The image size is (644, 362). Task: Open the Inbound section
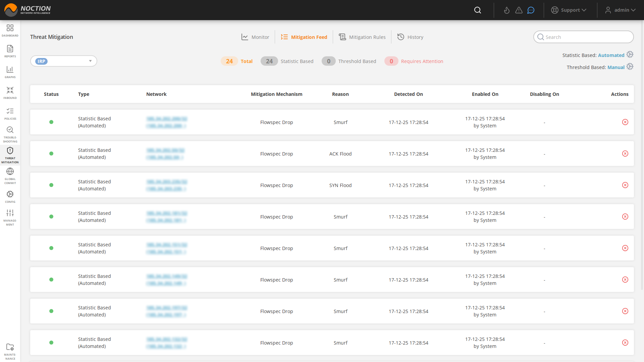(10, 93)
